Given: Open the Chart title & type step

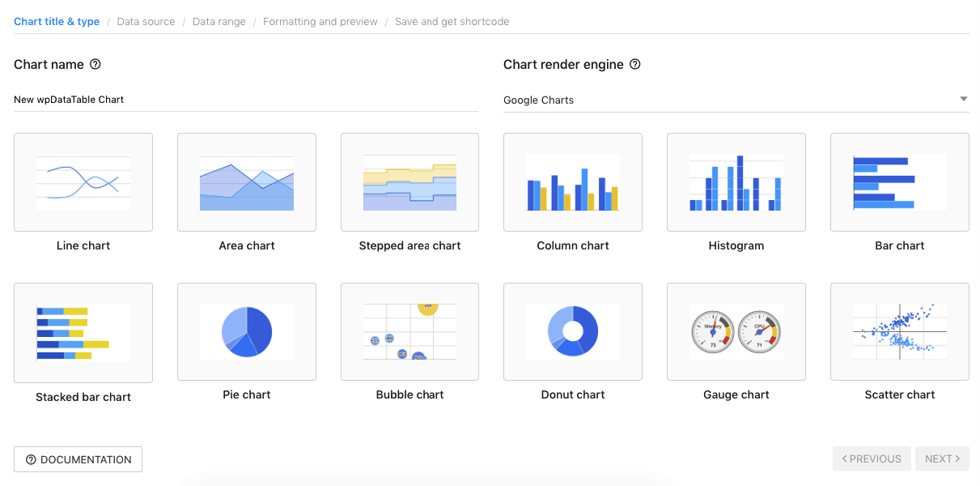Looking at the screenshot, I should click(x=57, y=22).
